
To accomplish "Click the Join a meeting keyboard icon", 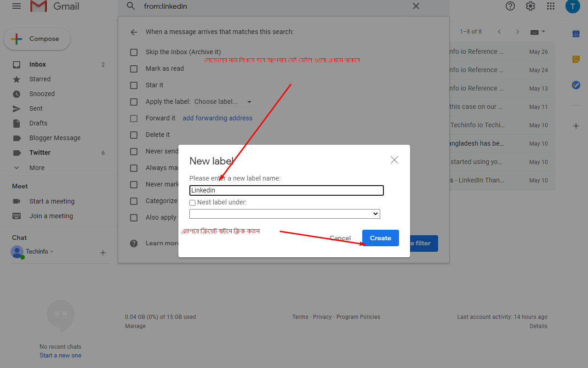I will coord(17,216).
